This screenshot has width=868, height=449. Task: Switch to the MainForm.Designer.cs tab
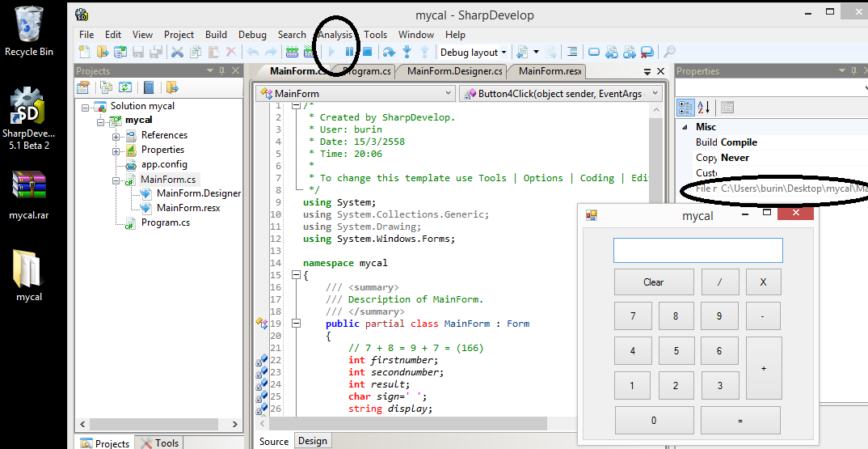455,71
